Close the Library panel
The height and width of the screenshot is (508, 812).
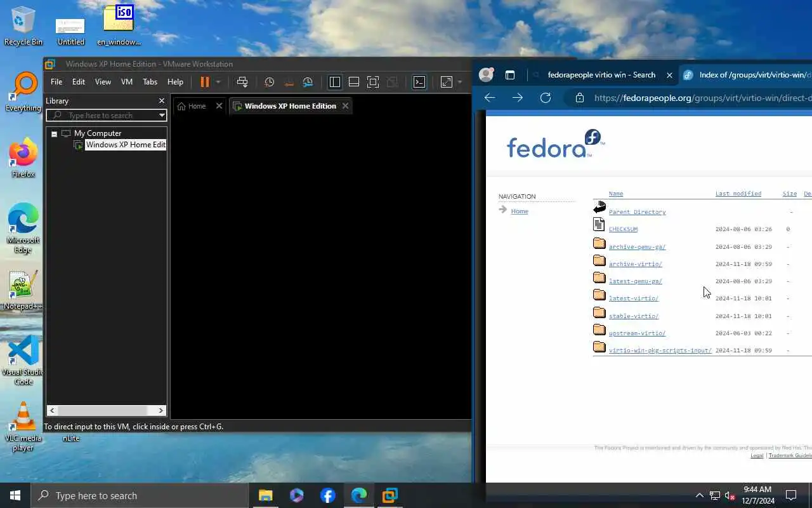[x=162, y=101]
